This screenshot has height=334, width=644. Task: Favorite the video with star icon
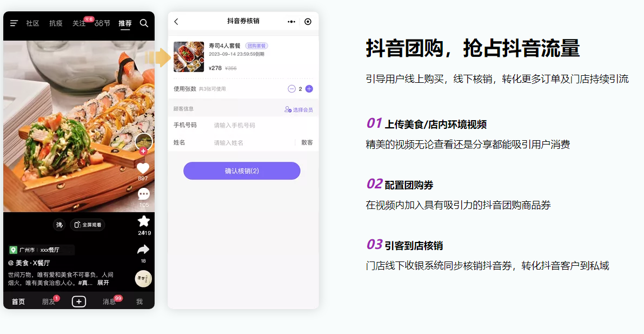click(x=143, y=221)
